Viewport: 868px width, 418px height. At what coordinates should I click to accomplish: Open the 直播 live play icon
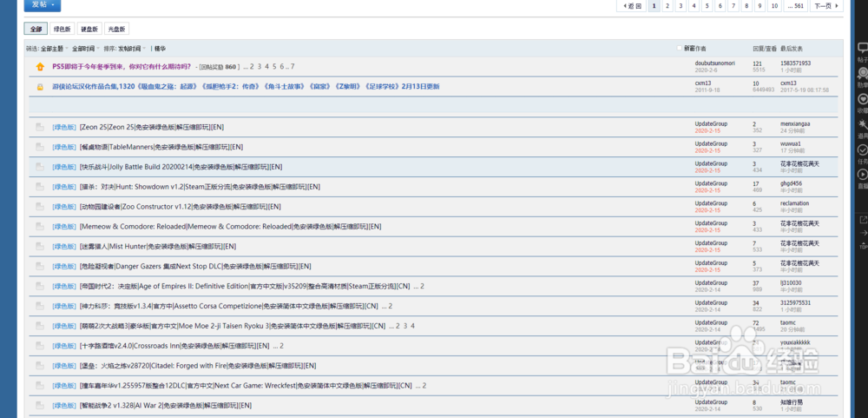(863, 175)
